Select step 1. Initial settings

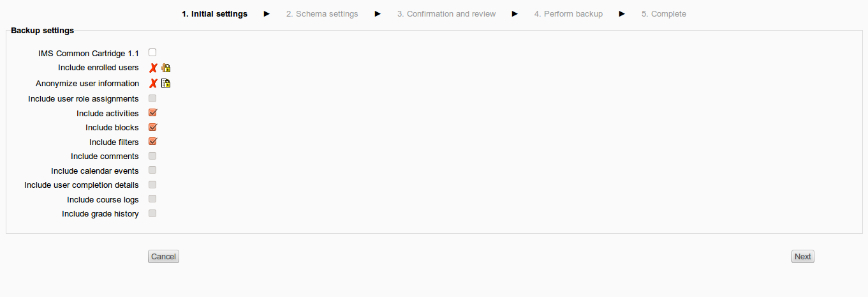214,13
